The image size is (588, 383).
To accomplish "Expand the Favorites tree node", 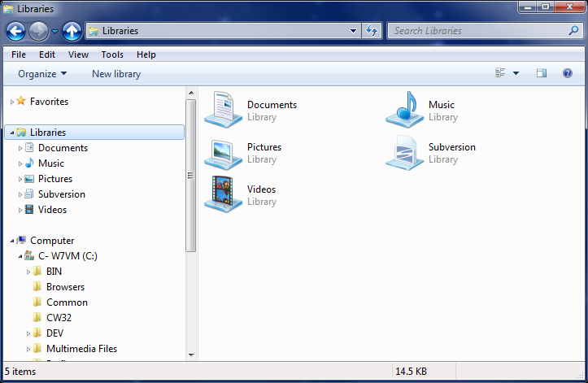I will 12,102.
